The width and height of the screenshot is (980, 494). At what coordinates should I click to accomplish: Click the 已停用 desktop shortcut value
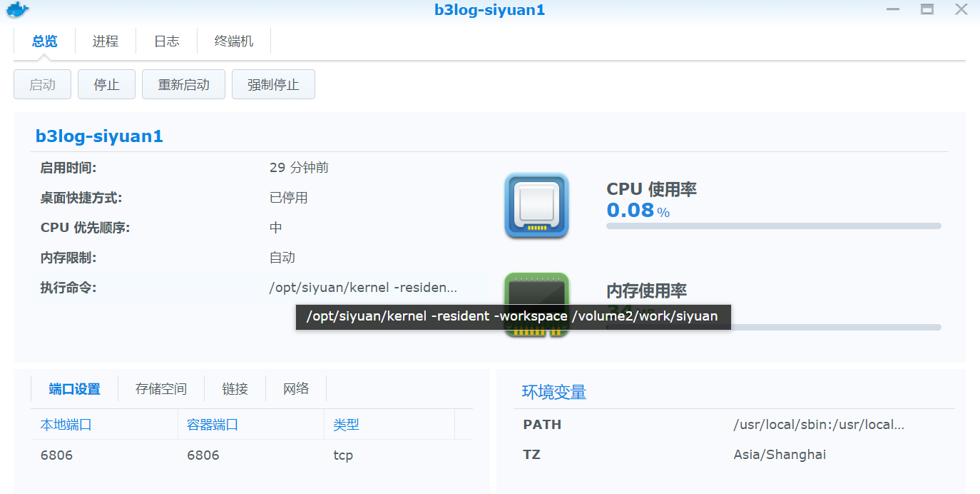[x=288, y=198]
